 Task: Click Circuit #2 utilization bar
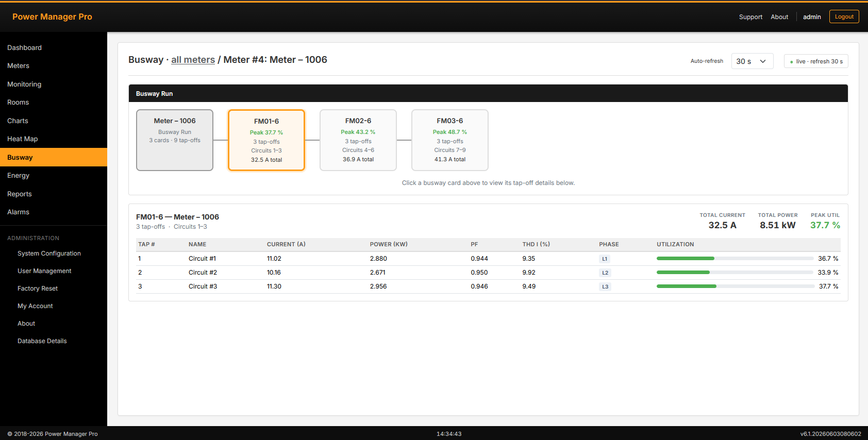click(x=735, y=273)
